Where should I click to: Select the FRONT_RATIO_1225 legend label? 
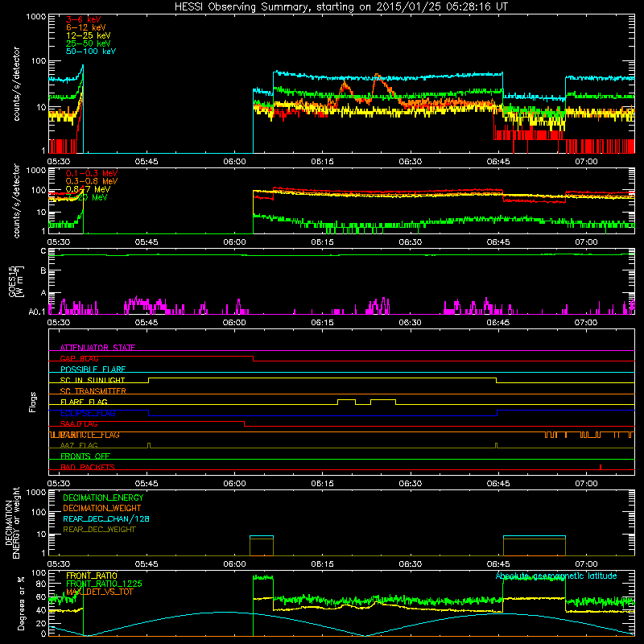(104, 584)
